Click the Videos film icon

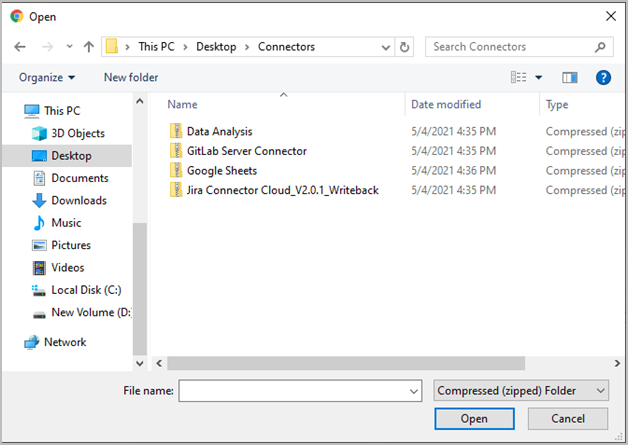click(39, 268)
